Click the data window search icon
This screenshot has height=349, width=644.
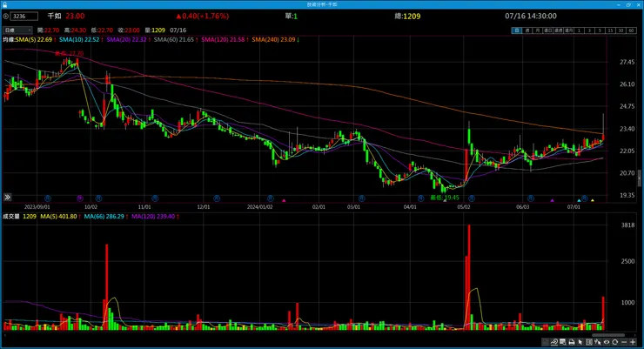tap(563, 342)
